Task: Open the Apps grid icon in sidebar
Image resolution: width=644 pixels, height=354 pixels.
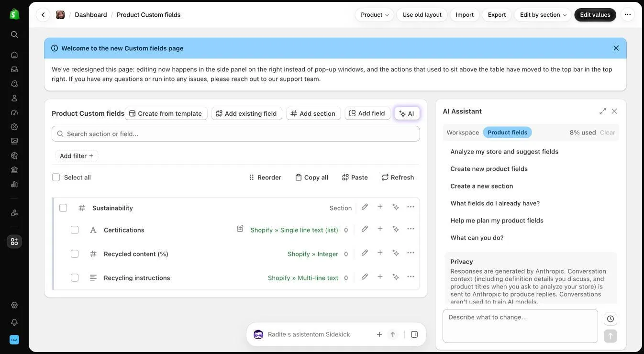Action: pos(14,242)
